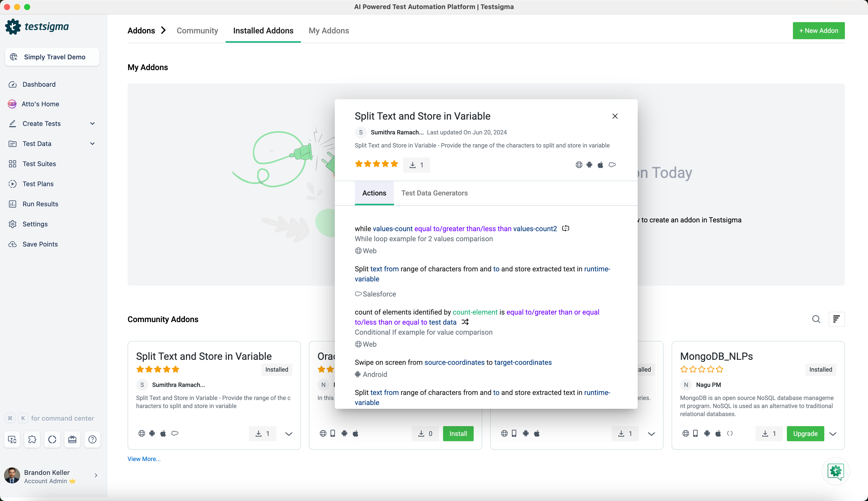Go to My Addons tab
868x501 pixels.
[x=329, y=31]
